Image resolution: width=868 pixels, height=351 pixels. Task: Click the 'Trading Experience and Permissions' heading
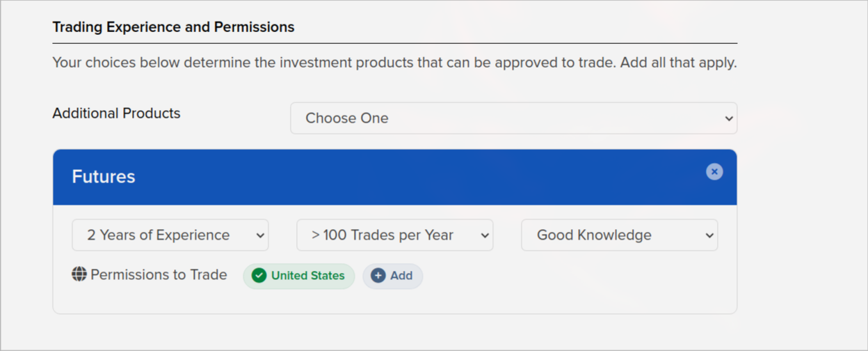click(173, 27)
